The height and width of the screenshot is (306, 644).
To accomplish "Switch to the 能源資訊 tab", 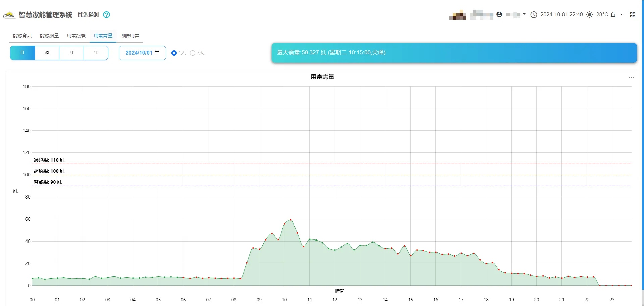I will 22,36.
